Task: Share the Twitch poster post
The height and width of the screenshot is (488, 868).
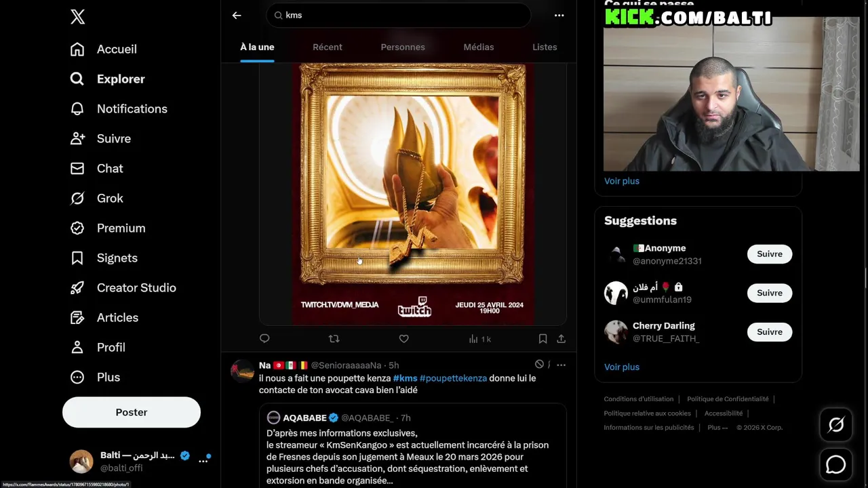Action: click(x=561, y=339)
